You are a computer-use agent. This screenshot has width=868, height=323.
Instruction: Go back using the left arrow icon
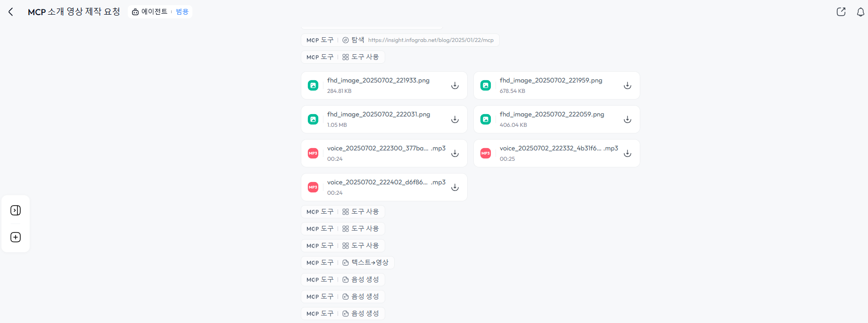pyautogui.click(x=11, y=12)
